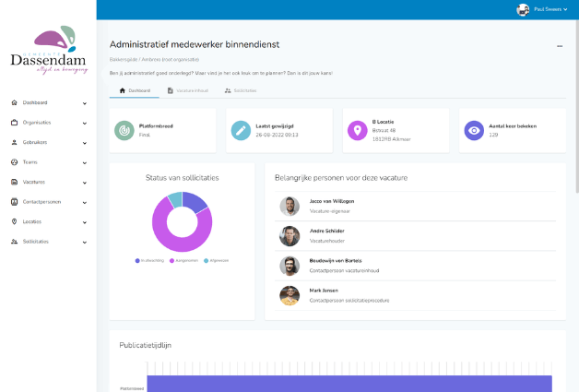Click the Organisaties briefcase icon
Screen dimensions: 579x392
[14, 123]
